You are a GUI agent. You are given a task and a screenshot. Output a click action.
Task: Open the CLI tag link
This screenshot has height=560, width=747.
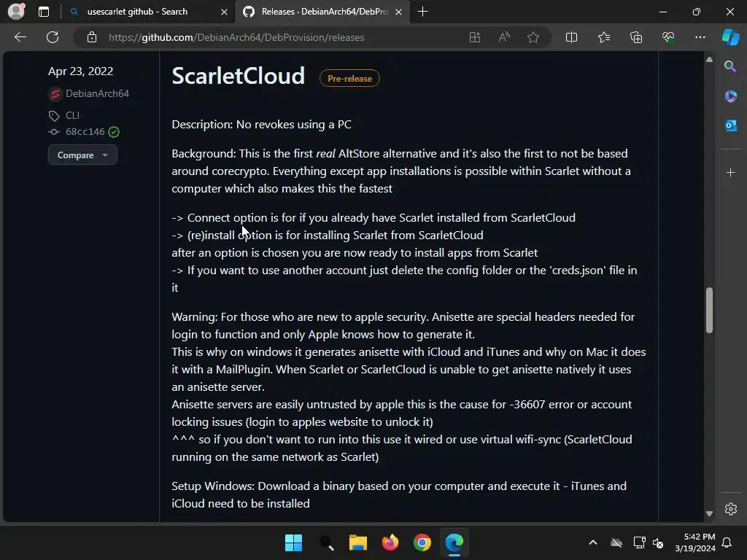[72, 115]
